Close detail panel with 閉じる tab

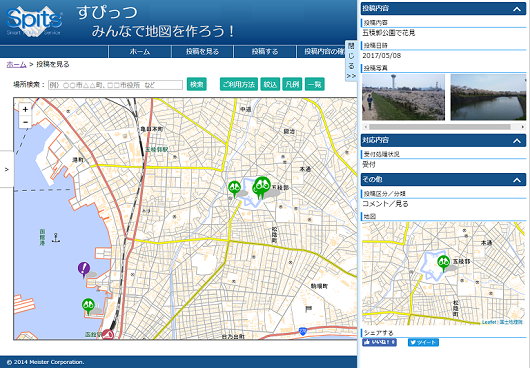pyautogui.click(x=351, y=61)
